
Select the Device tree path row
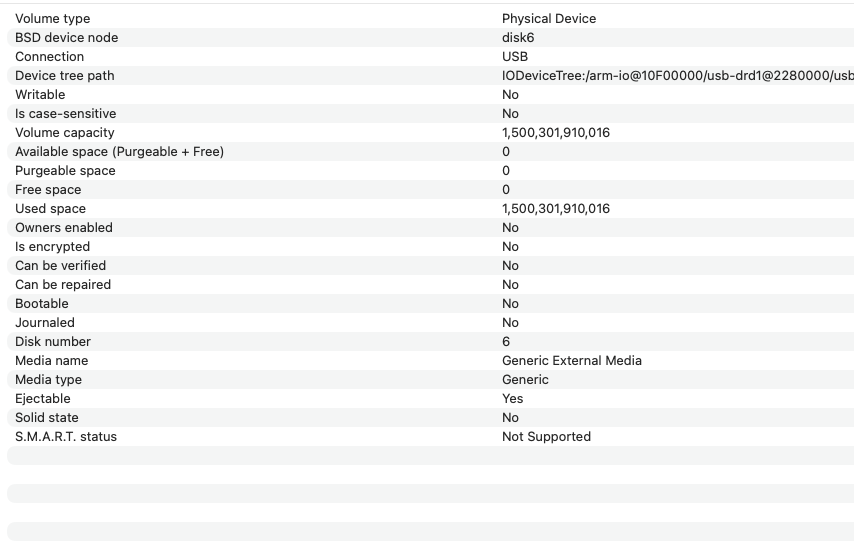(x=65, y=76)
